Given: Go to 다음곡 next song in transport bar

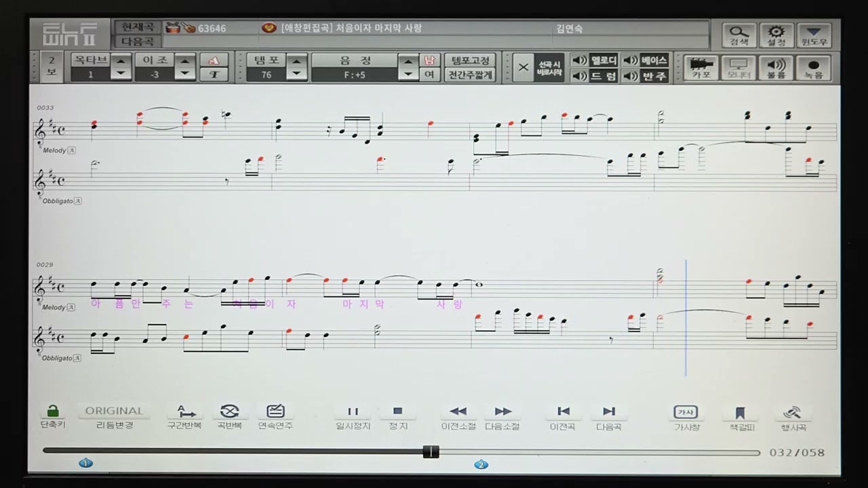Looking at the screenshot, I should coord(608,417).
